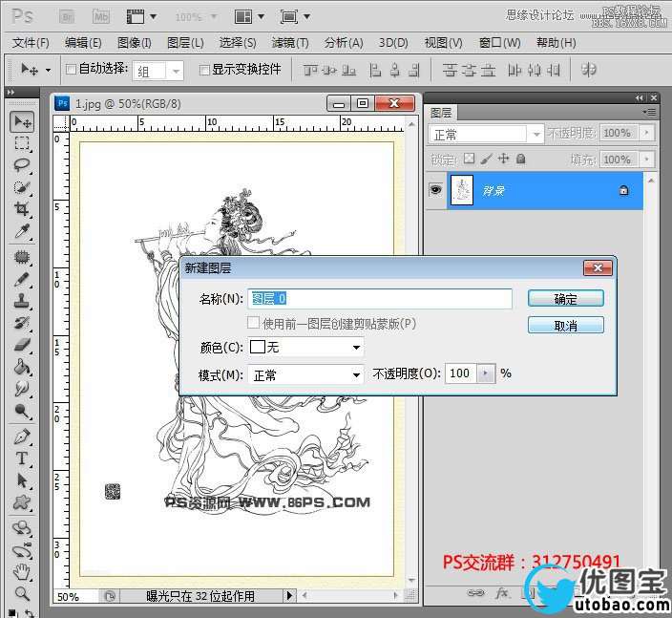Launch Adobe Bridge from top bar
Viewport: 672px width, 618px height.
pyautogui.click(x=68, y=17)
